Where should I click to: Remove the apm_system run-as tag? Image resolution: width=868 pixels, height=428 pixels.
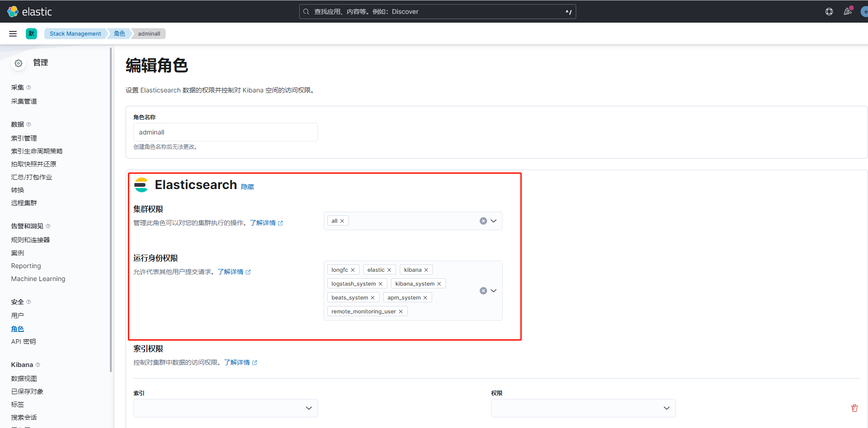click(425, 298)
